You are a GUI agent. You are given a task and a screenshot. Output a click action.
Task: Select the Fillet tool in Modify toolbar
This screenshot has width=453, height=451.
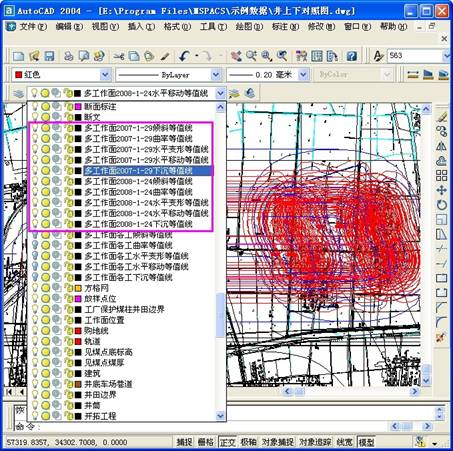pos(442,322)
